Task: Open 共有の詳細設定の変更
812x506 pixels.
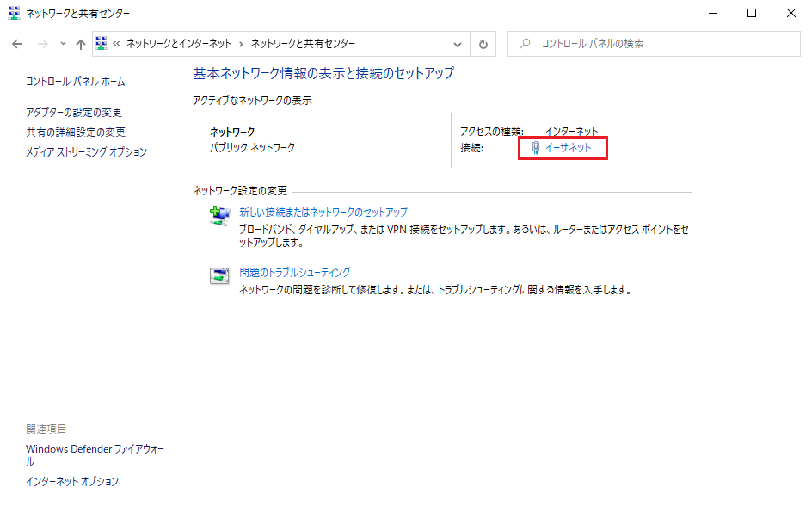Action: coord(76,133)
